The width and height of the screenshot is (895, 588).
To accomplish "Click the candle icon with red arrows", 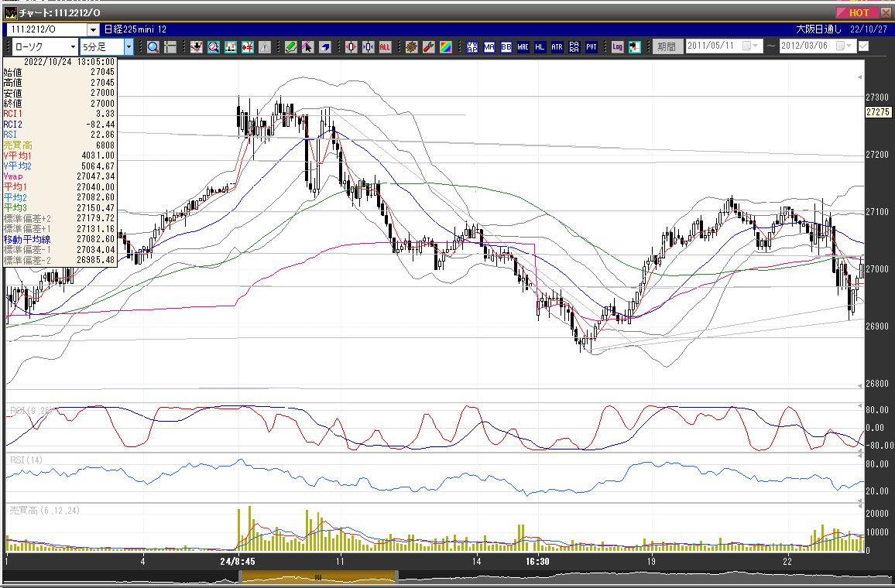I will (x=351, y=46).
